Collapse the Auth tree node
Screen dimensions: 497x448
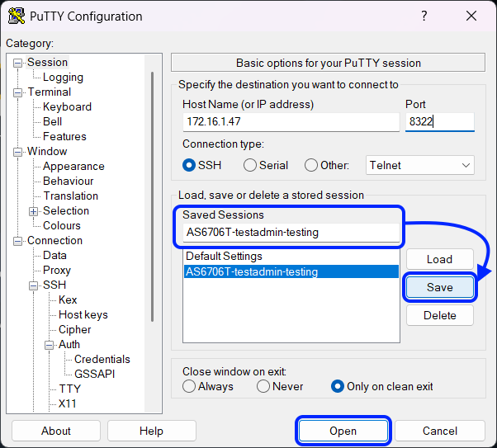click(49, 345)
